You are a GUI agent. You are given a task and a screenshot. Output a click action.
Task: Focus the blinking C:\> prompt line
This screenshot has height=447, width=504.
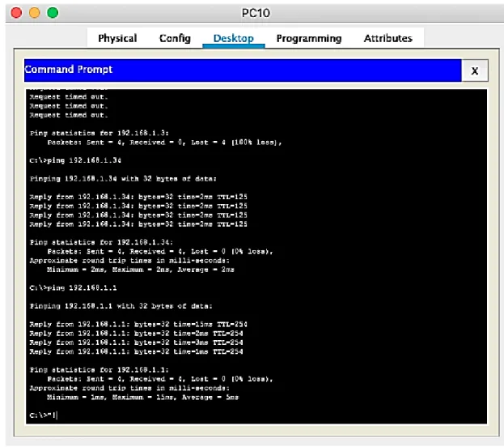pos(44,415)
